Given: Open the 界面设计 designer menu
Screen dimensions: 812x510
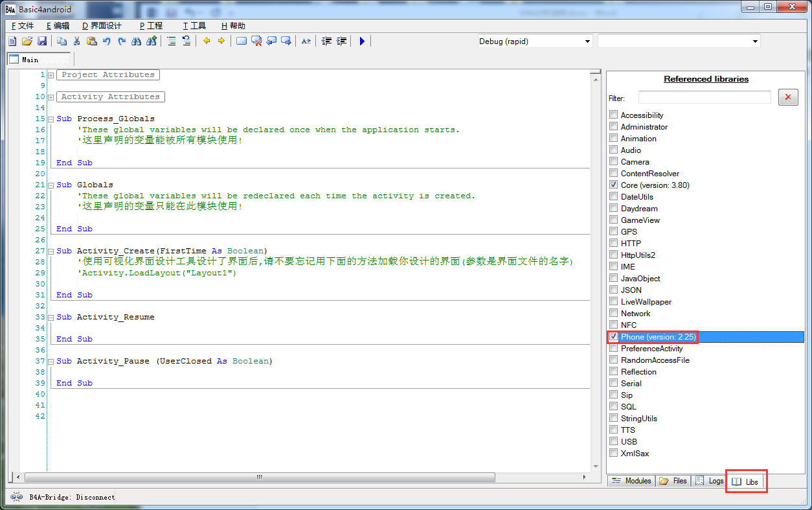Looking at the screenshot, I should tap(102, 26).
